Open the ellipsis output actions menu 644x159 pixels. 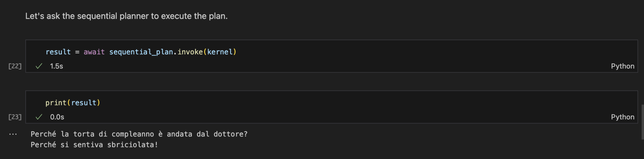[x=13, y=134]
